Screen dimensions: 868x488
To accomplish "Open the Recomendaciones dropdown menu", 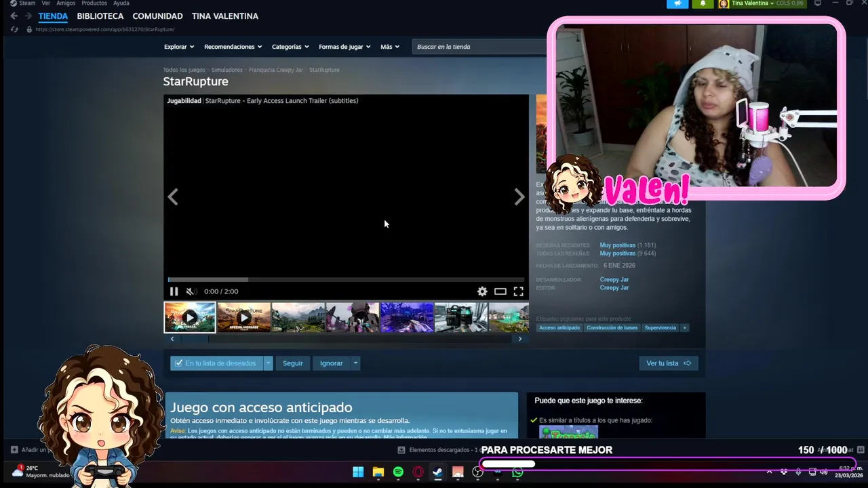I will [233, 47].
